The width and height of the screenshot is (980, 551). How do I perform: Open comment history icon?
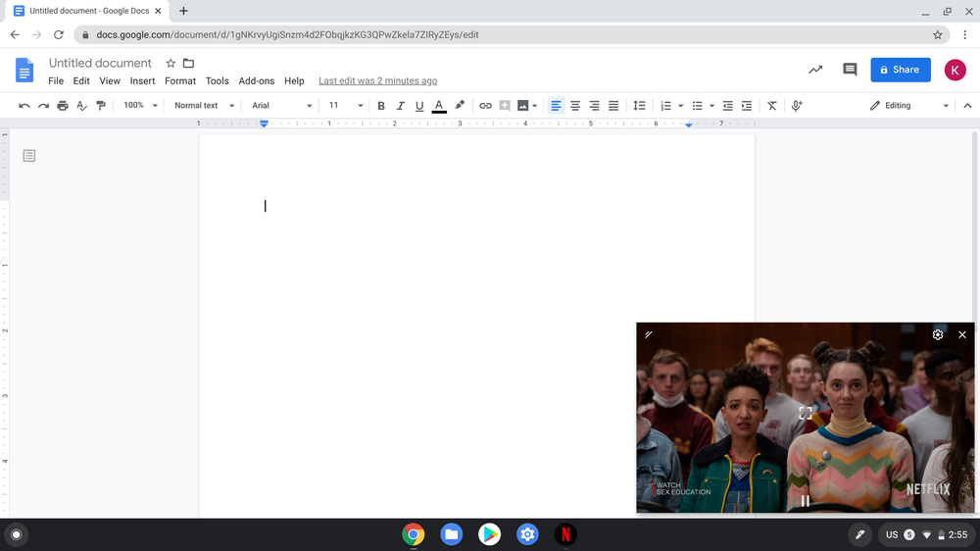click(850, 70)
